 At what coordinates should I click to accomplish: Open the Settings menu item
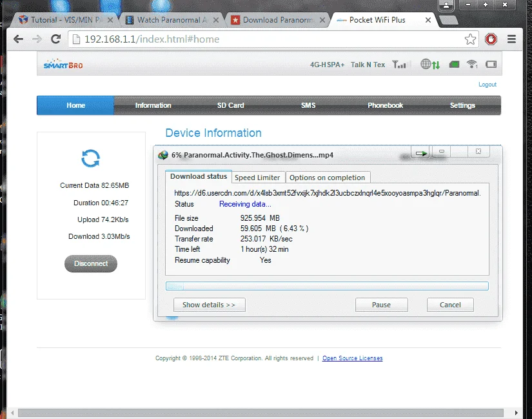462,105
